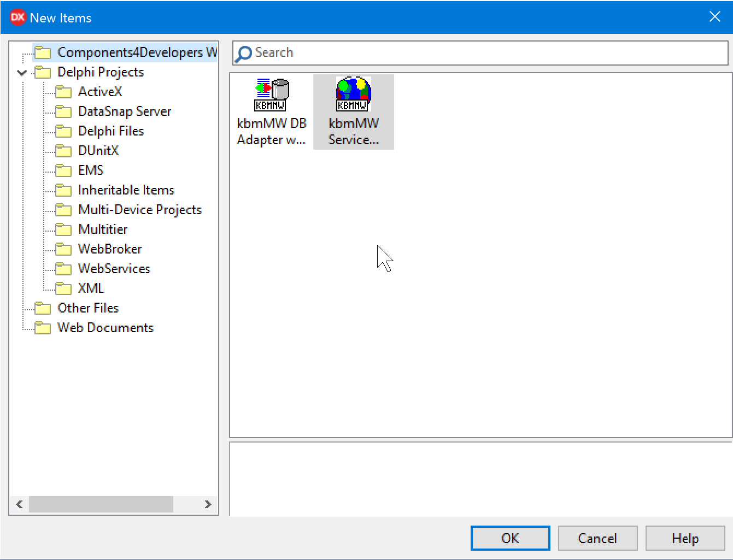Click the XML folder icon
The width and height of the screenshot is (733, 560).
pyautogui.click(x=63, y=288)
